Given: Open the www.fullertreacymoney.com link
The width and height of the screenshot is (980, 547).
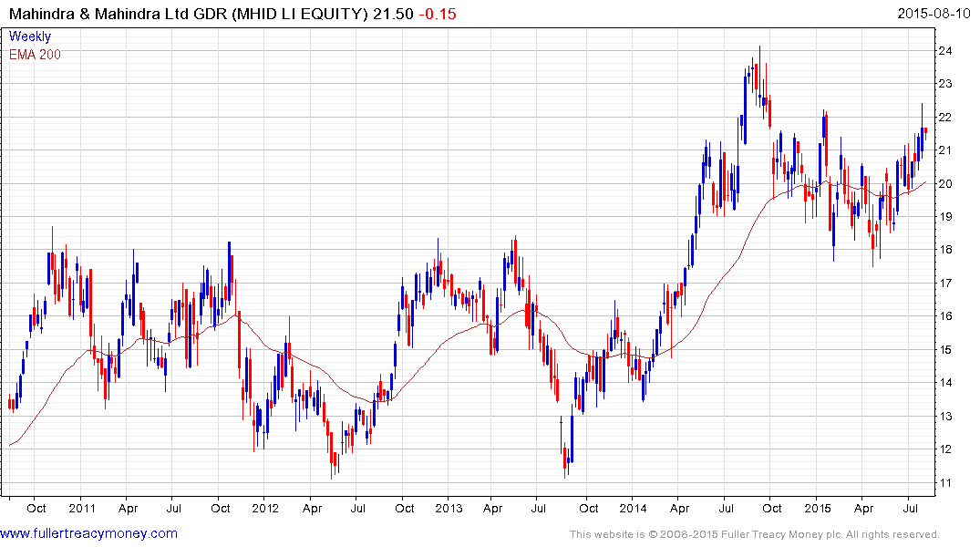Looking at the screenshot, I should 88,533.
